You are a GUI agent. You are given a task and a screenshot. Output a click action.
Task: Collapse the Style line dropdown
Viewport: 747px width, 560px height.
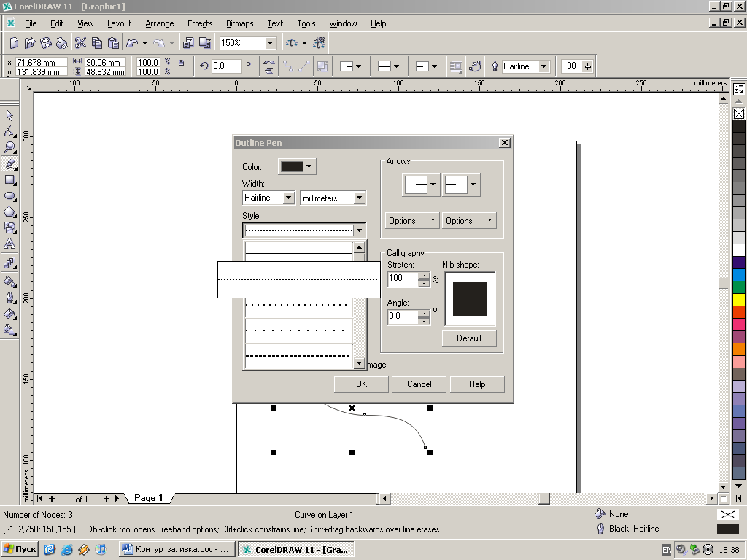coord(359,230)
